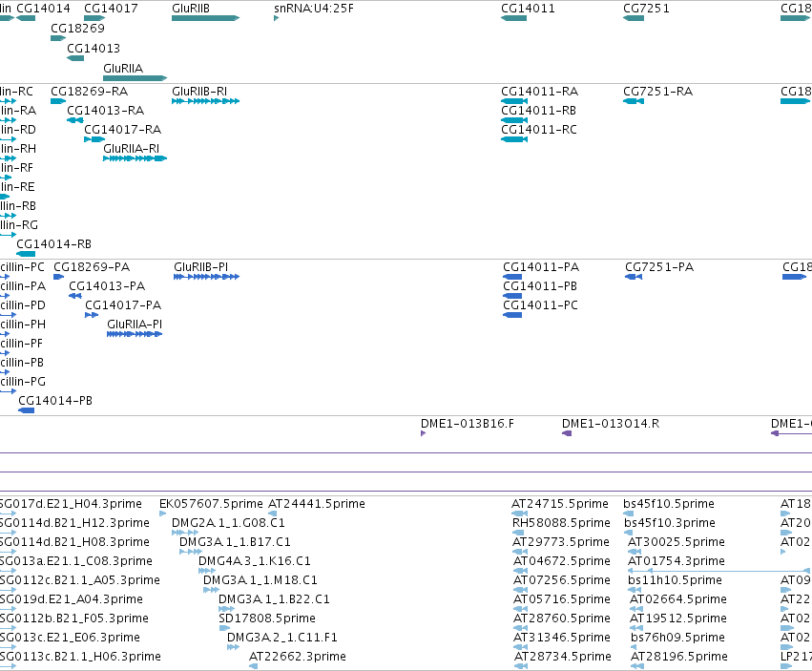Open the CG7251 gene label
Image resolution: width=812 pixels, height=671 pixels.
pos(646,9)
